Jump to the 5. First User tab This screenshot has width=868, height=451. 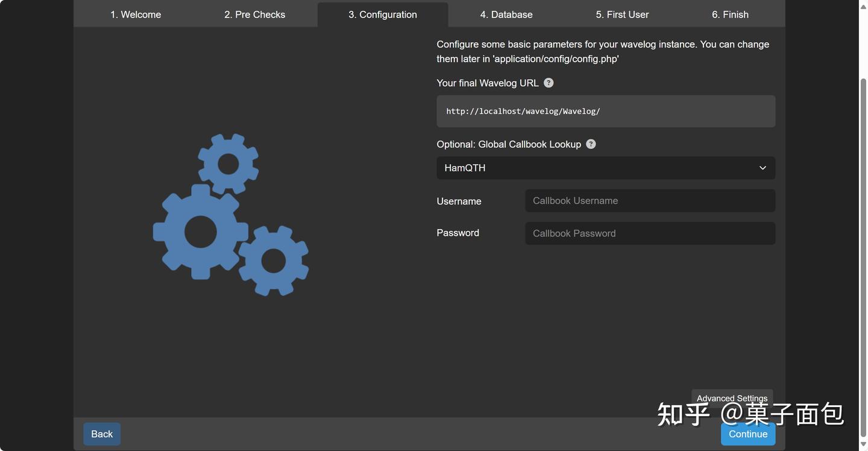pos(622,14)
